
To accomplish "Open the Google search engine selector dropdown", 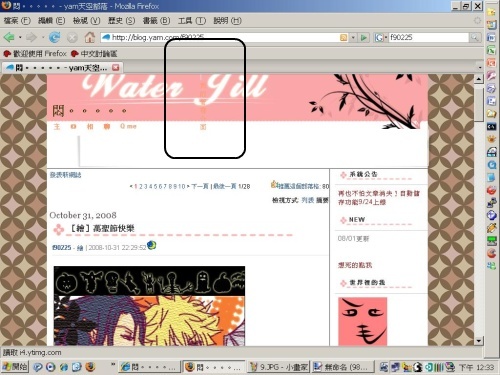I will pyautogui.click(x=381, y=38).
